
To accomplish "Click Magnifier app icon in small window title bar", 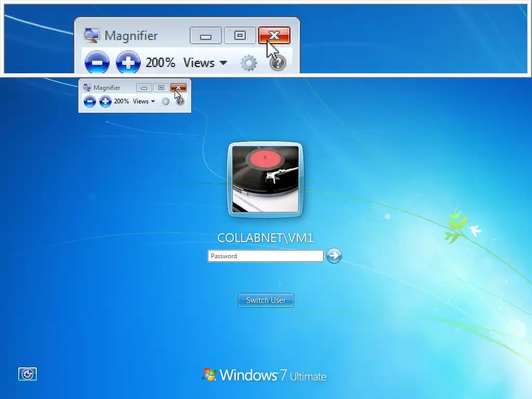I will click(87, 87).
